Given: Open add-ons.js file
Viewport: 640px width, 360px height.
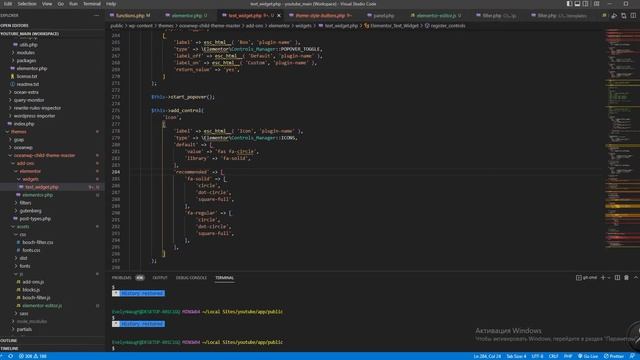Looking at the screenshot, I should tap(33, 282).
